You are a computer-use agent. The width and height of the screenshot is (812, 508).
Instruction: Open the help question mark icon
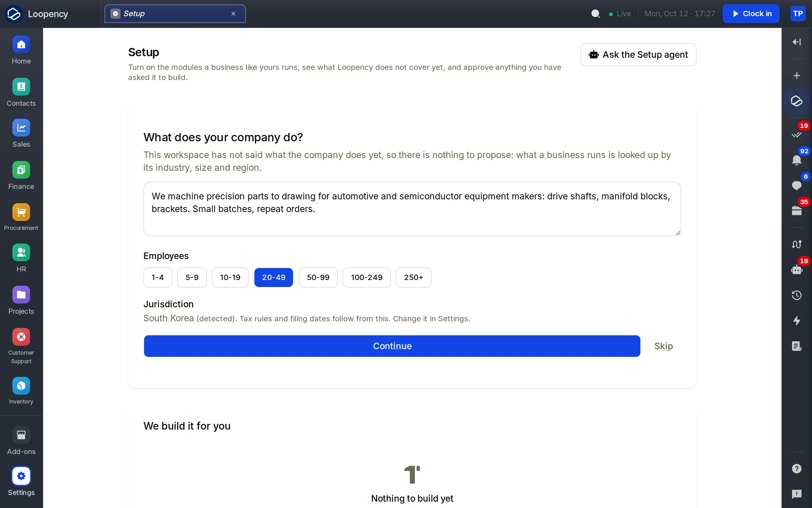[796, 469]
